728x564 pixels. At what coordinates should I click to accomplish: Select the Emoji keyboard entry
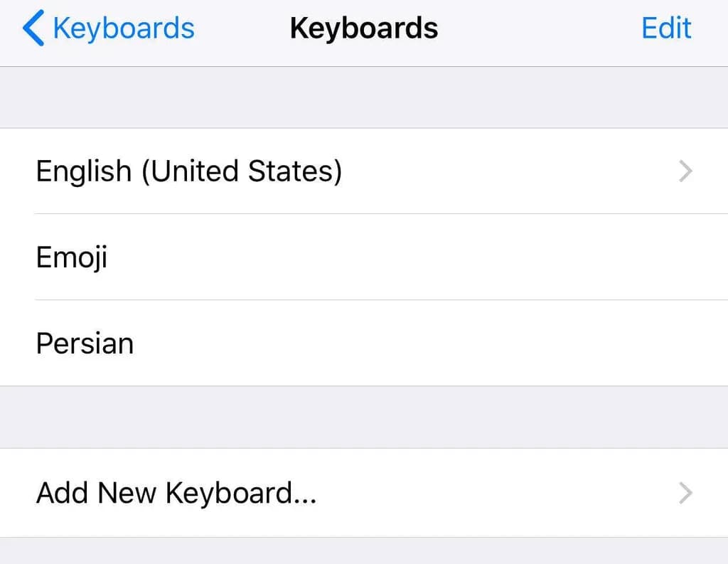pyautogui.click(x=72, y=257)
